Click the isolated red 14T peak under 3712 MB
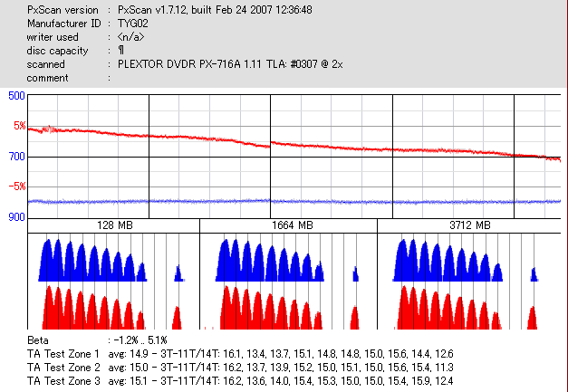This screenshot has height=392, width=568. click(532, 318)
